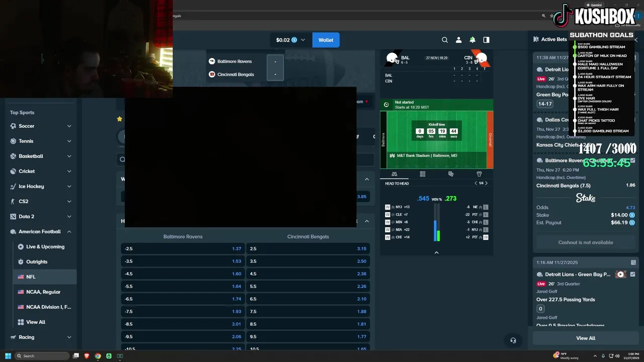Screen dimensions: 644x362
Task: Click the Dota 2 icon
Action: (14, 217)
